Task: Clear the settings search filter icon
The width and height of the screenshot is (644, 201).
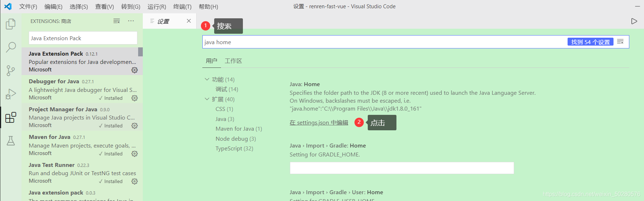Action: [620, 42]
